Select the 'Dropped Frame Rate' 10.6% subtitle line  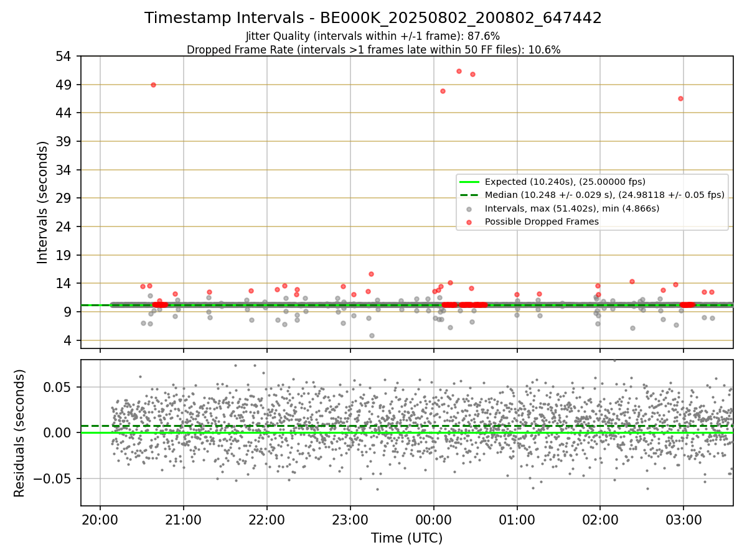tap(374, 50)
